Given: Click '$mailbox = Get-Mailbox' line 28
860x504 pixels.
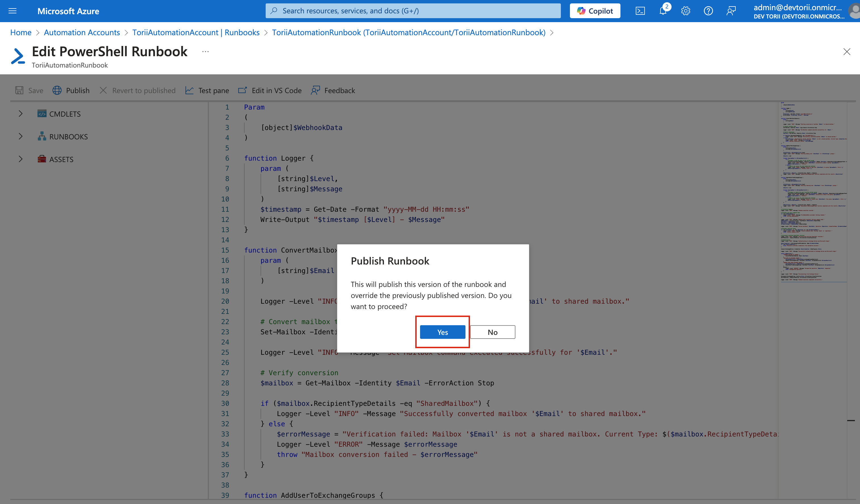Looking at the screenshot, I should tap(377, 383).
